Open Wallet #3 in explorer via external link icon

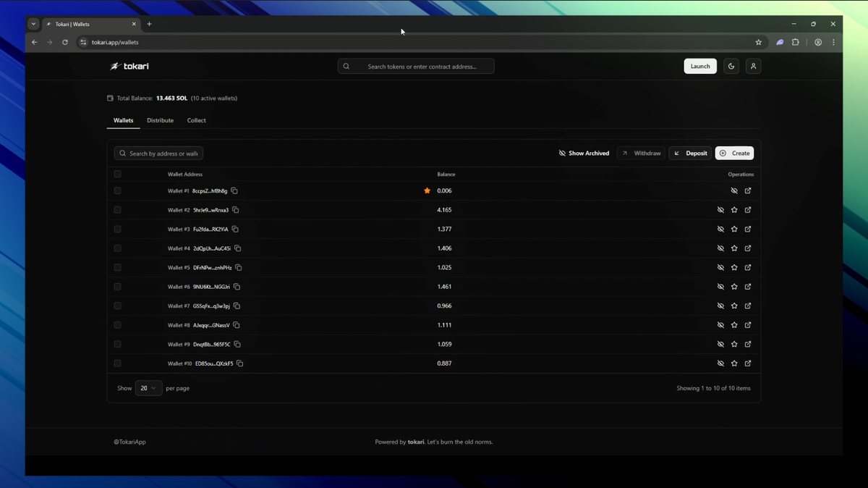tap(748, 229)
